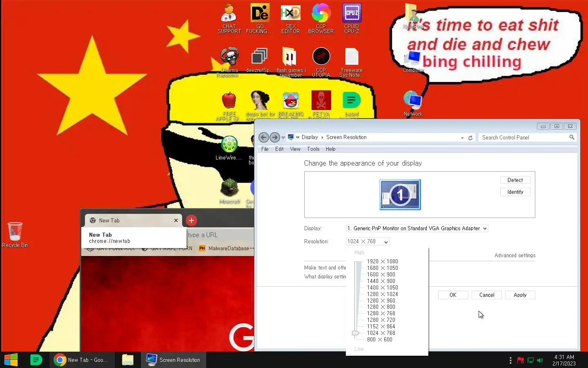This screenshot has height=368, width=588.
Task: Open the PETYA ransom skull icon
Action: (x=321, y=105)
